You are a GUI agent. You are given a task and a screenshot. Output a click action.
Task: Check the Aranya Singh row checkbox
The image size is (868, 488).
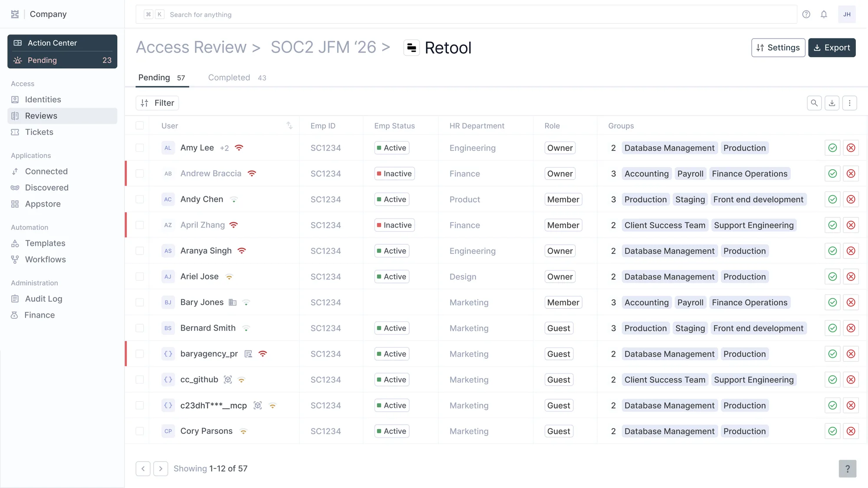(x=140, y=251)
